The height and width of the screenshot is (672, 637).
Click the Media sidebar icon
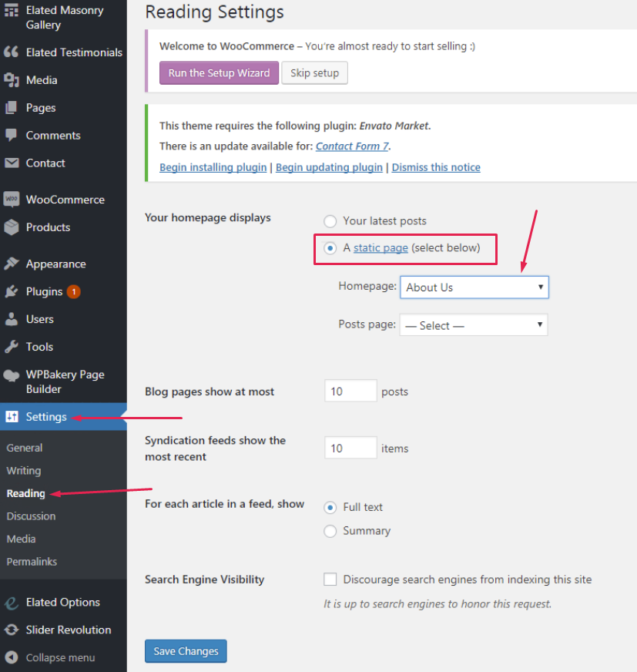tap(12, 80)
